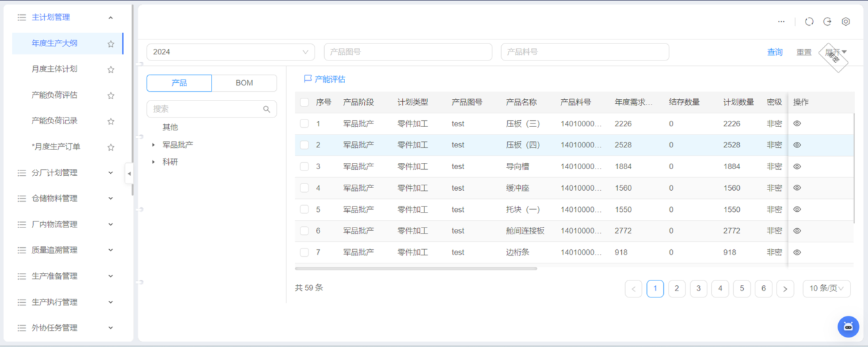This screenshot has height=347, width=868.
Task: Switch to the 产品 tab
Action: click(x=179, y=83)
